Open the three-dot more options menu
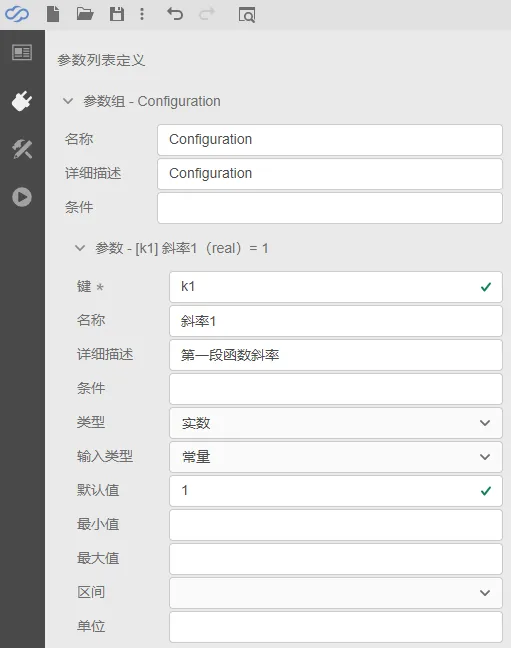This screenshot has width=511, height=648. click(142, 14)
